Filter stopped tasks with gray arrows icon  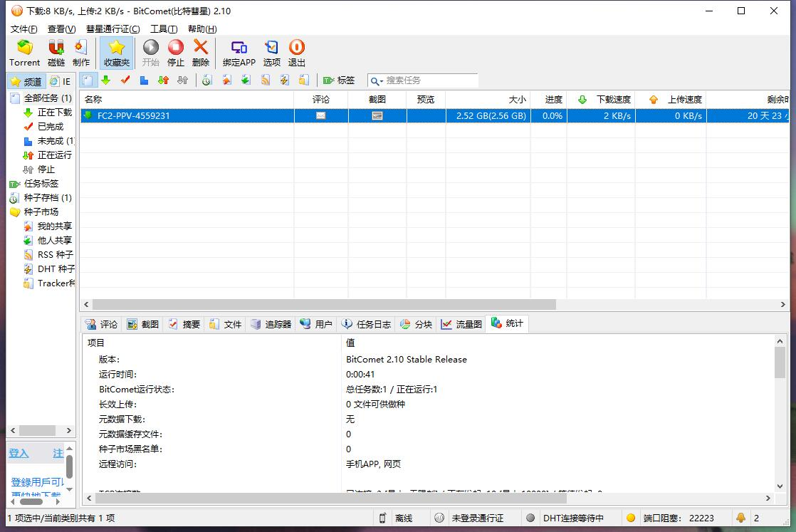tap(183, 80)
